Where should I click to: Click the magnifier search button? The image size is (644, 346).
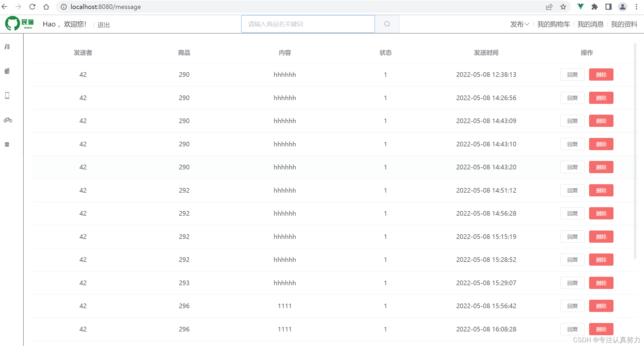(387, 24)
